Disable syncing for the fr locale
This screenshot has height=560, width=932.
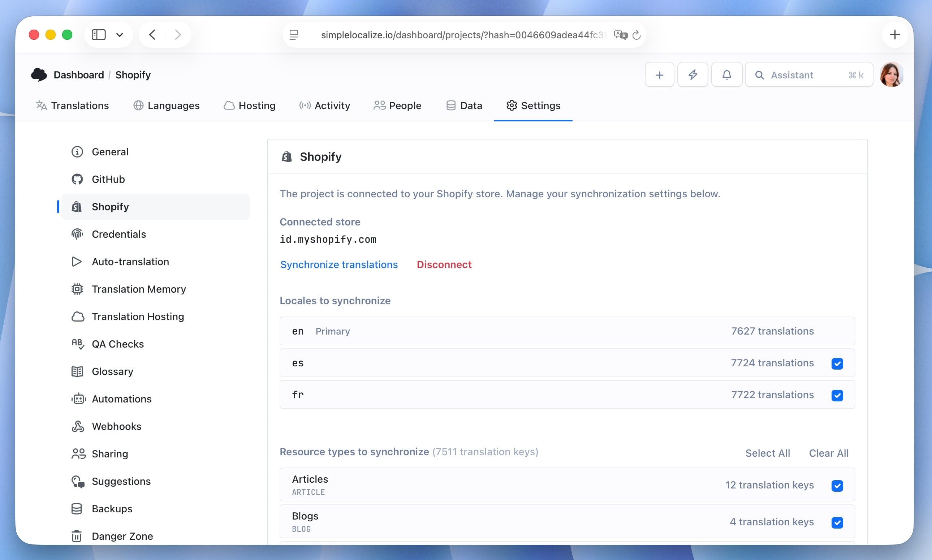837,395
